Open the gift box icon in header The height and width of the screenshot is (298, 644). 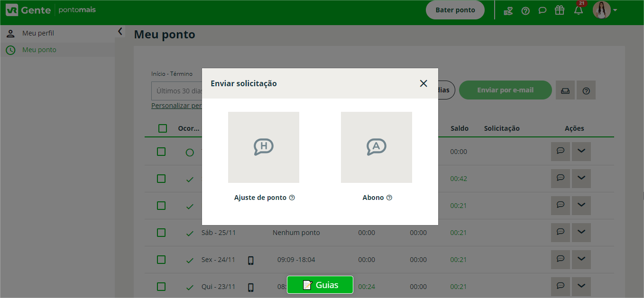pyautogui.click(x=560, y=10)
